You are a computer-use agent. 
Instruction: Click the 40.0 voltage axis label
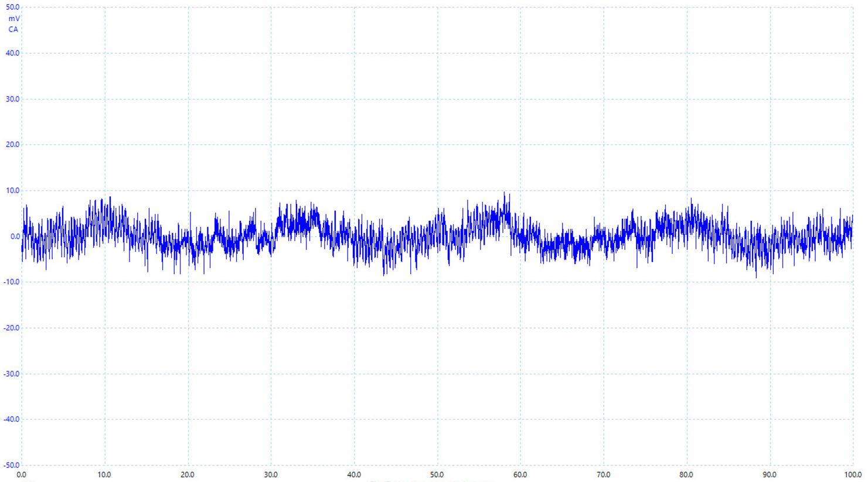12,53
